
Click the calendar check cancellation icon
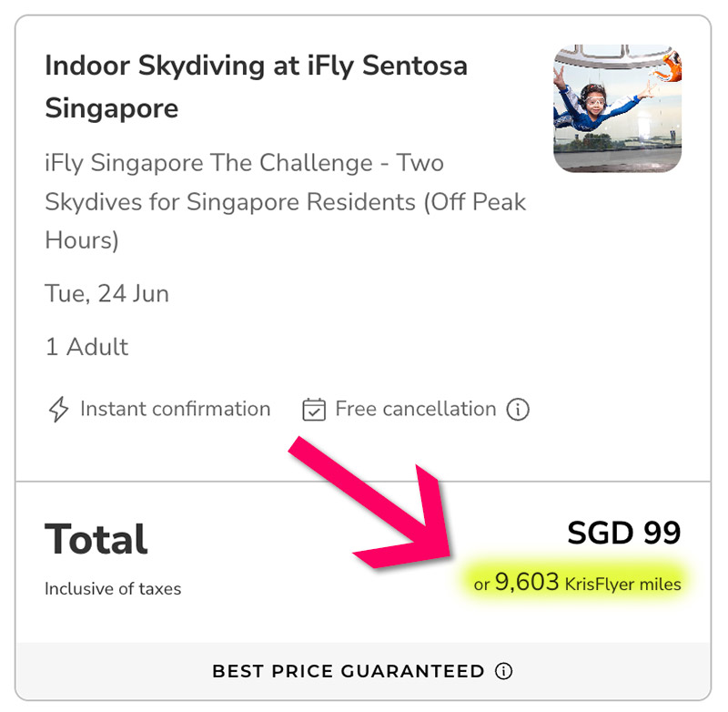click(314, 410)
